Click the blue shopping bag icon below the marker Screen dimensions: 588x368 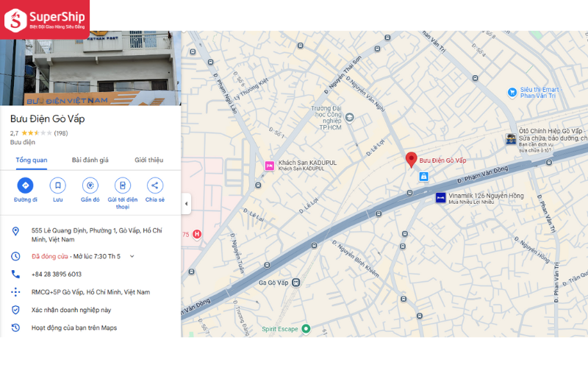(424, 176)
